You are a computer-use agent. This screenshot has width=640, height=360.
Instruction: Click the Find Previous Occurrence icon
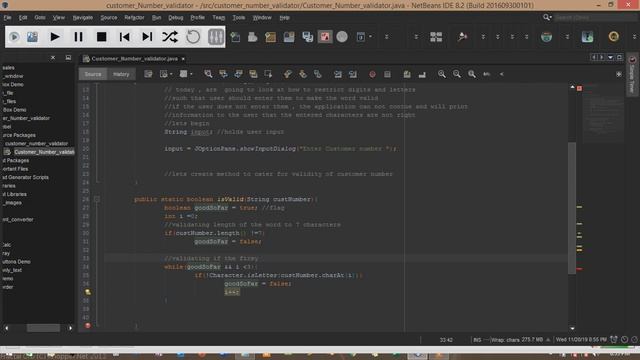tap(223, 74)
